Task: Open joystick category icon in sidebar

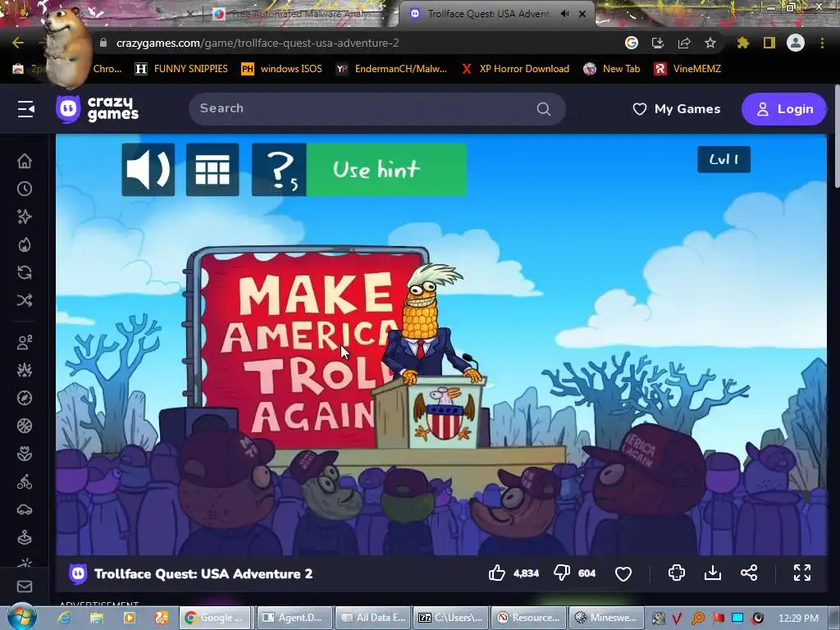Action: click(25, 537)
